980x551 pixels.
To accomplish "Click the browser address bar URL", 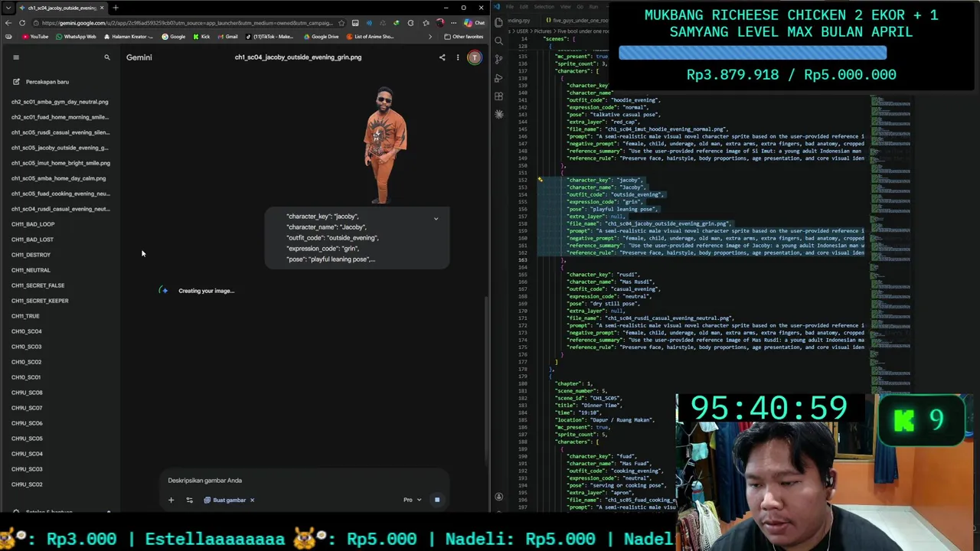I will [188, 23].
